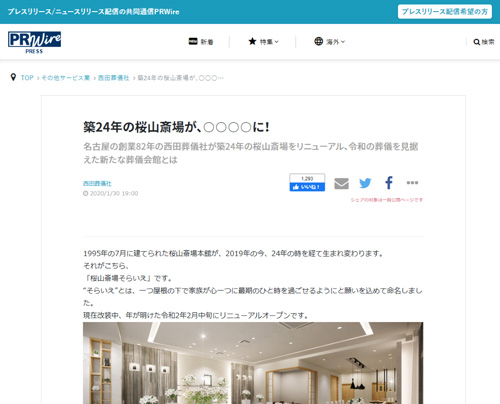Open 西田葬儀社 breadcrumb link
The height and width of the screenshot is (404, 500).
click(x=113, y=78)
